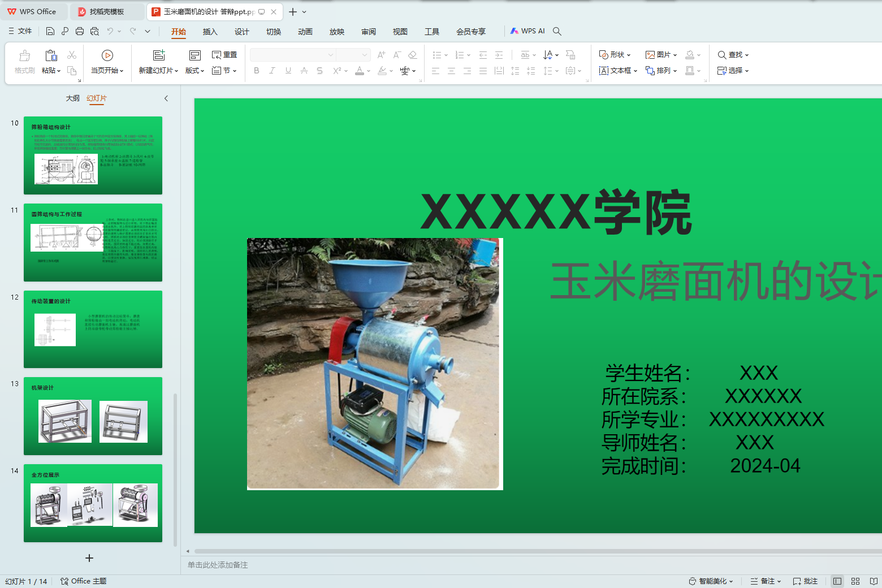The image size is (882, 588).
Task: Click the search magnifier beside WPS AI
Action: pos(557,31)
